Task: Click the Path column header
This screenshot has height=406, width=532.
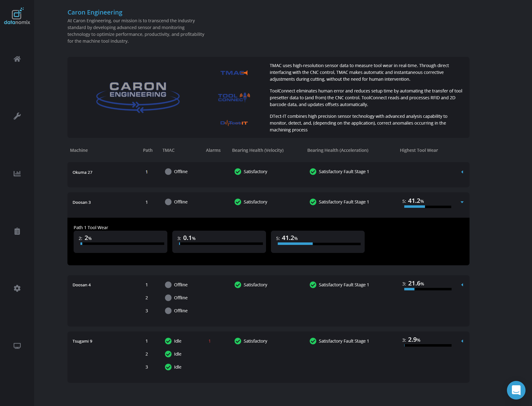Action: 148,150
